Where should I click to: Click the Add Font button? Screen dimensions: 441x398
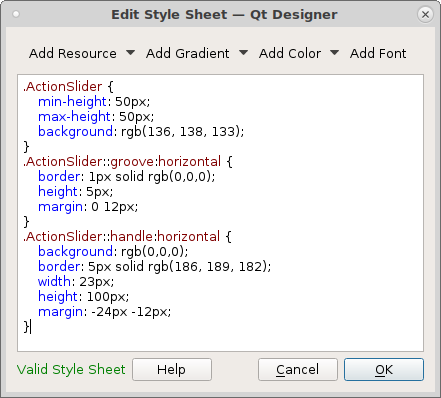click(378, 53)
